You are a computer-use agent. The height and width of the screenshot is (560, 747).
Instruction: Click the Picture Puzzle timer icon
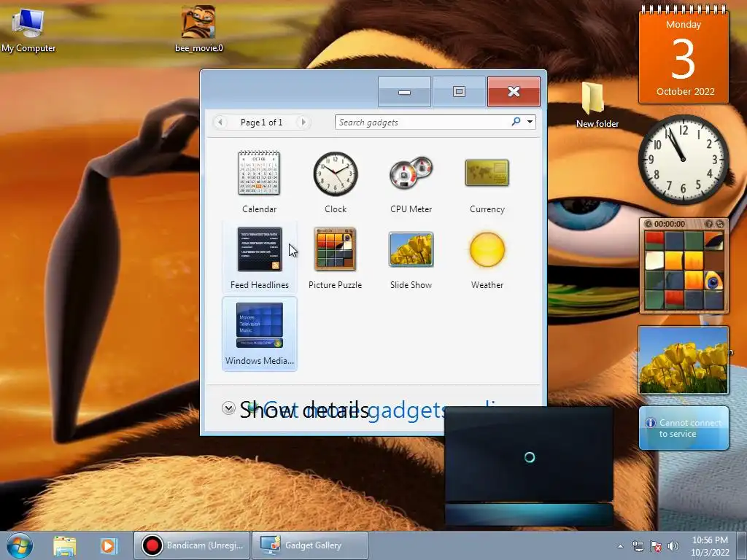(648, 224)
